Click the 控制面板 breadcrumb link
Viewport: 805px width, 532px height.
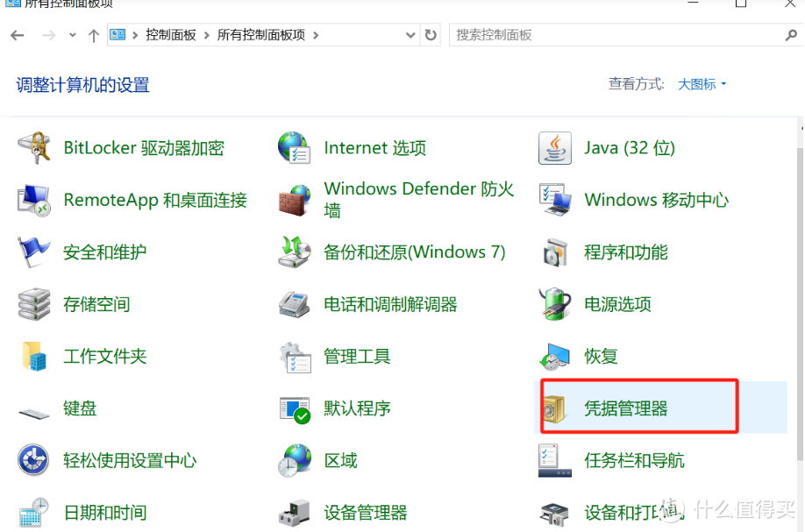coord(170,35)
